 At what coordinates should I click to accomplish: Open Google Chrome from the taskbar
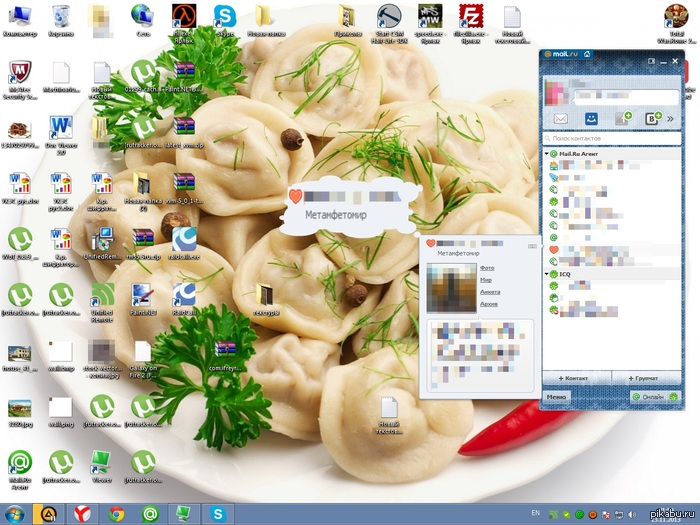[117, 514]
